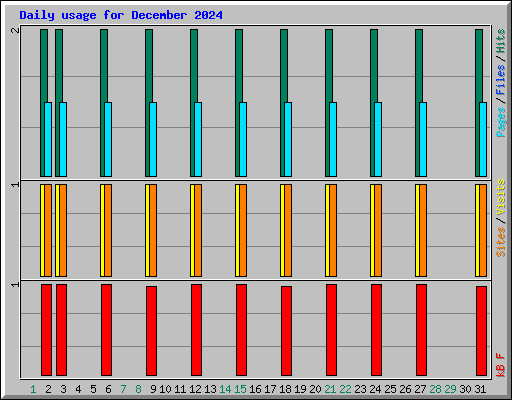This screenshot has width=512, height=400.
Task: Click the title 'Daily usage for December 2024'
Action: pyautogui.click(x=121, y=15)
